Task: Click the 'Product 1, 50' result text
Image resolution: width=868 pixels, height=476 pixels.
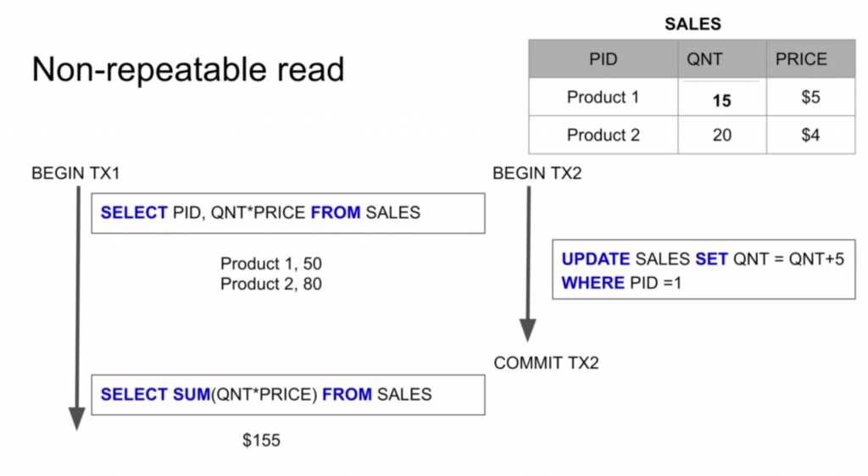Action: click(270, 263)
